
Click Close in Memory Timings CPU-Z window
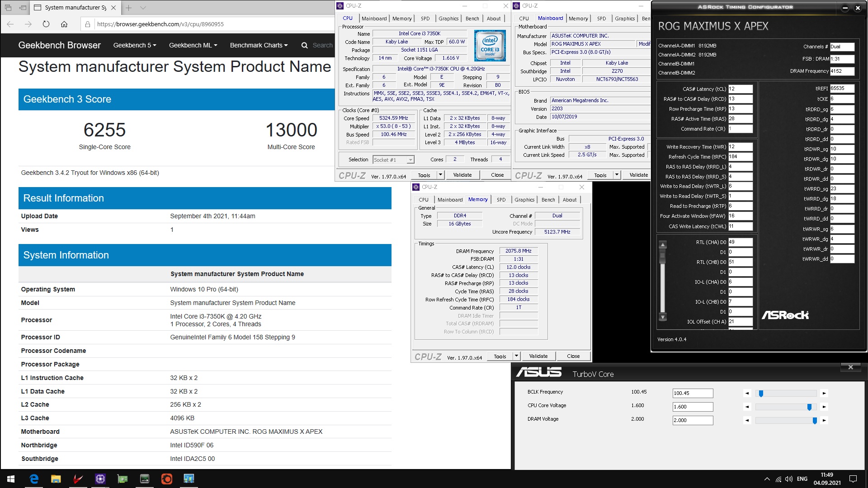click(x=573, y=356)
